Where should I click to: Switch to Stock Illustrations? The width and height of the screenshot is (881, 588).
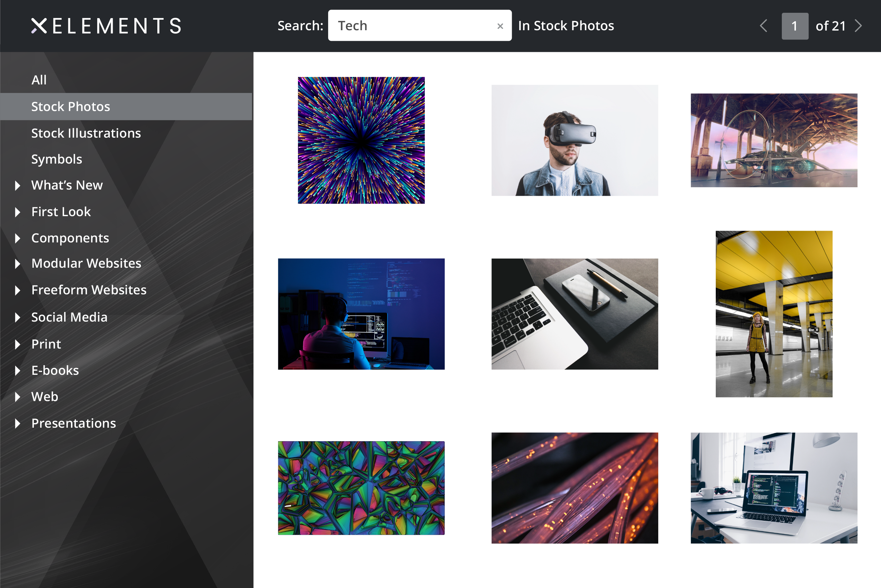(86, 133)
